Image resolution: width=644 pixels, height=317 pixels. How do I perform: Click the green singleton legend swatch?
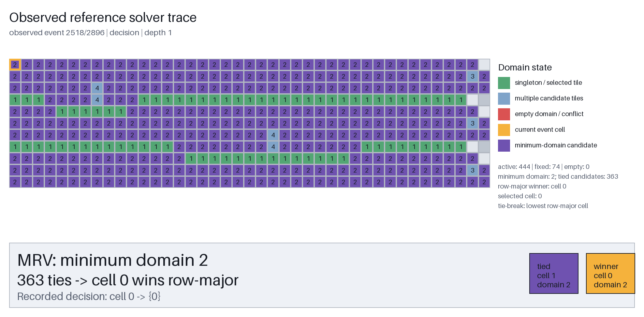504,83
